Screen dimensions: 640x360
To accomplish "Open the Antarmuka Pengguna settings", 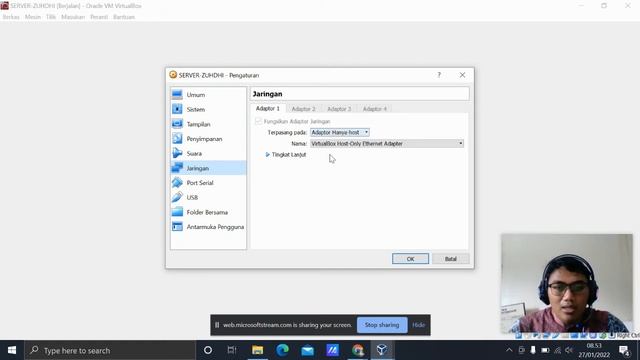I will 208,227.
